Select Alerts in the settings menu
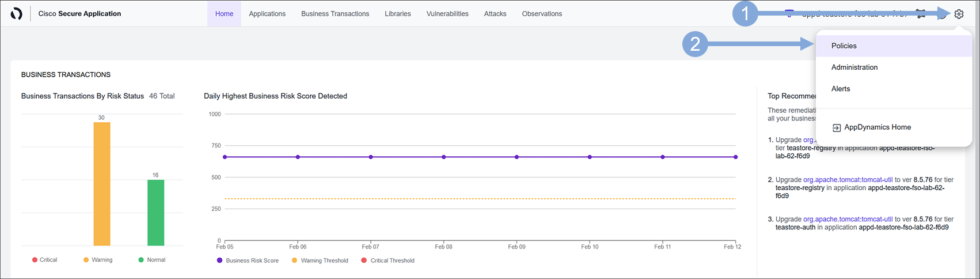 (894, 89)
